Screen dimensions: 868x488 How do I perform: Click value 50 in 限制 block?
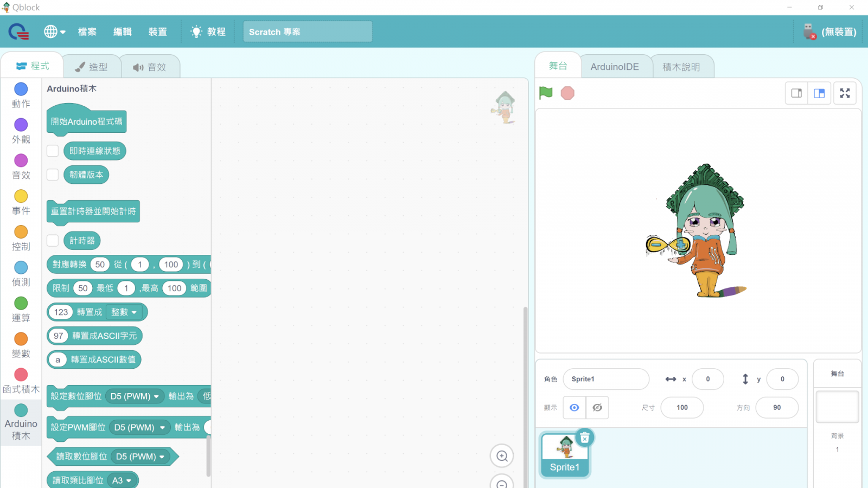point(83,288)
